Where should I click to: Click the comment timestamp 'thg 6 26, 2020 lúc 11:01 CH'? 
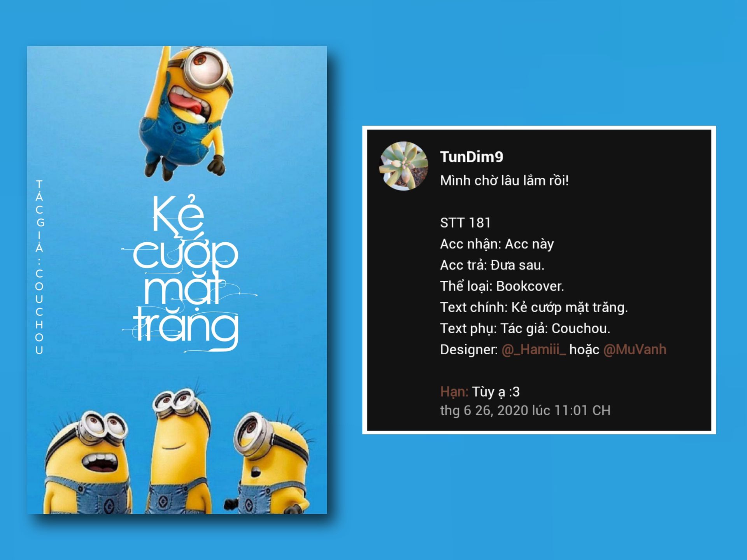coord(525,410)
